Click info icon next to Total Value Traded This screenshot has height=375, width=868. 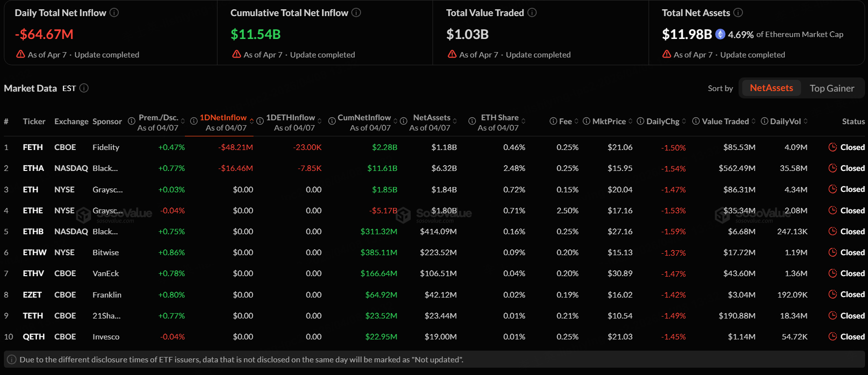(532, 13)
